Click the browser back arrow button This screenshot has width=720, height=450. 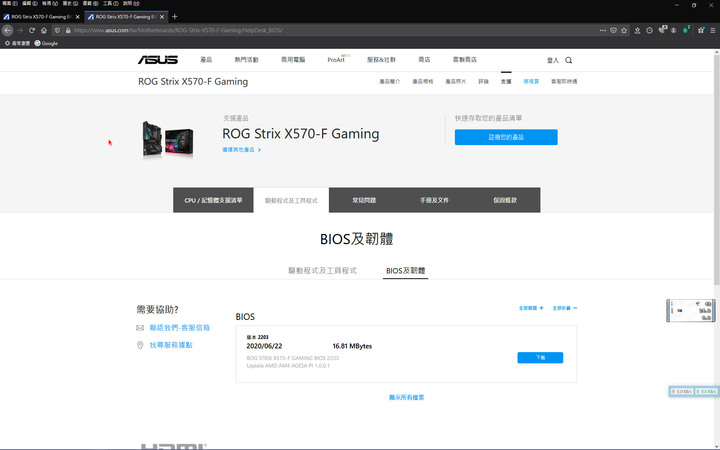(7, 30)
